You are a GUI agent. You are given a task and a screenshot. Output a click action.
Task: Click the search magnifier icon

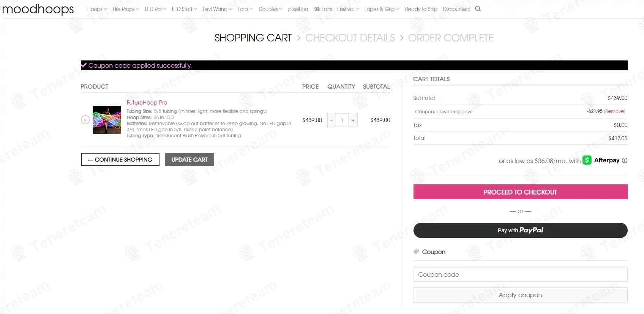(478, 9)
